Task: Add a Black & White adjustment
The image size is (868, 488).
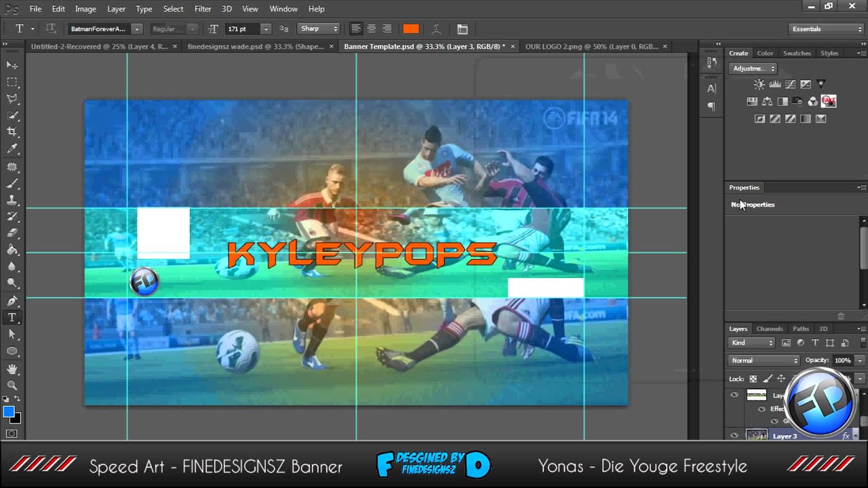Action: tap(783, 102)
